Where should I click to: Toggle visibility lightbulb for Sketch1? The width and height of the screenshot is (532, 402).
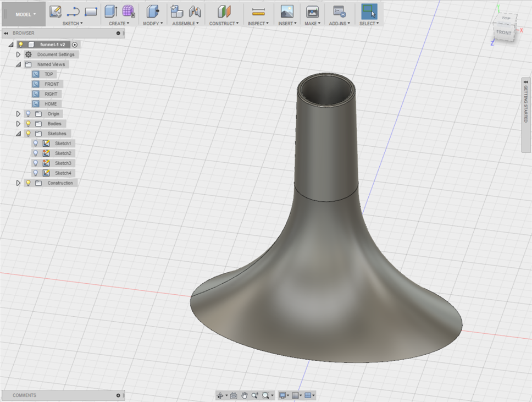pyautogui.click(x=36, y=144)
